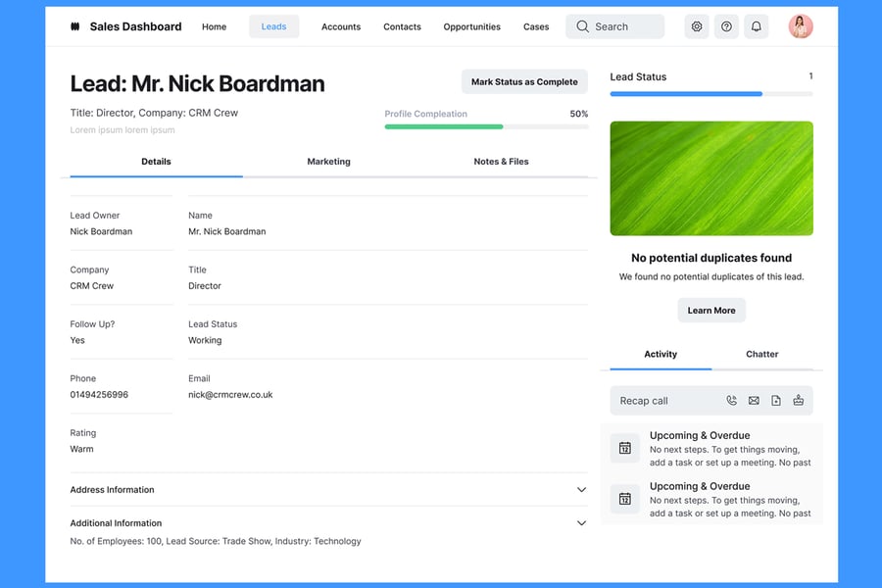Click the first Upcoming & Overdue calendar icon

(x=624, y=448)
